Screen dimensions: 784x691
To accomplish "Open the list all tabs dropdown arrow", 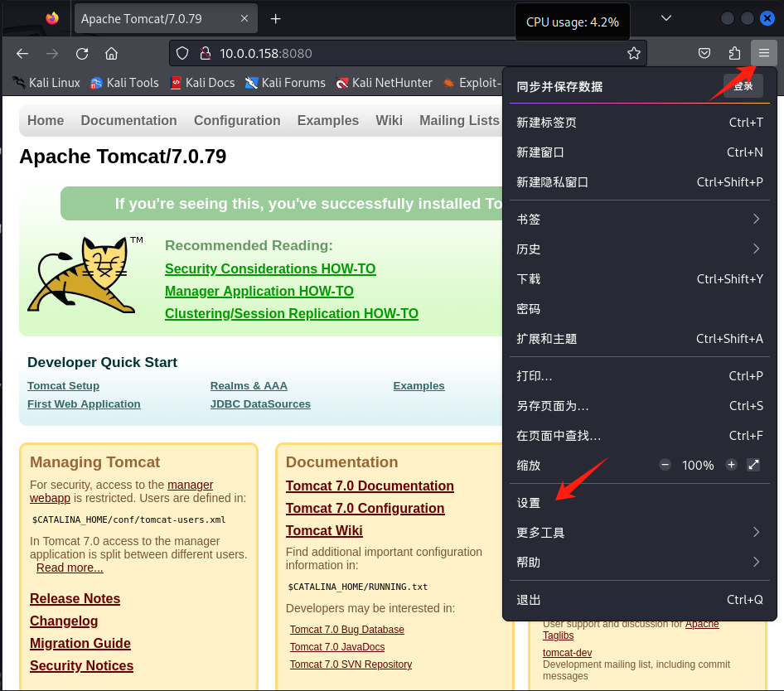I will click(x=666, y=18).
